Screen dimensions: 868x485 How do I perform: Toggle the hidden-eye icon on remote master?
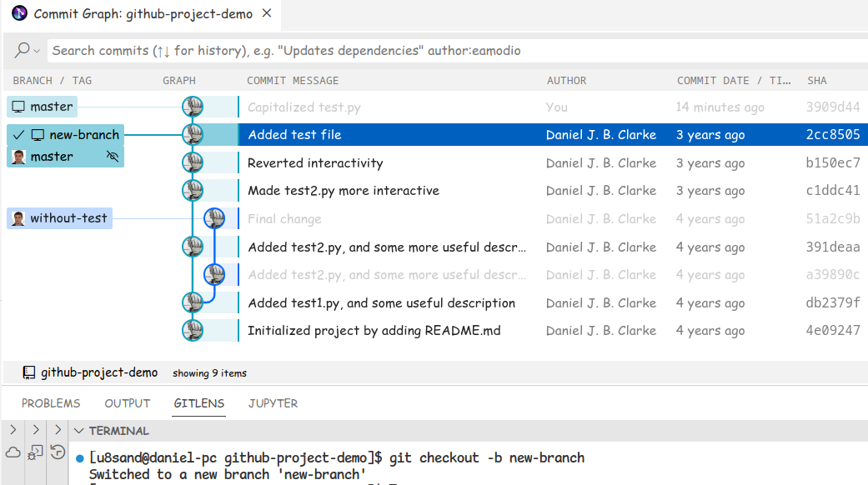point(113,157)
